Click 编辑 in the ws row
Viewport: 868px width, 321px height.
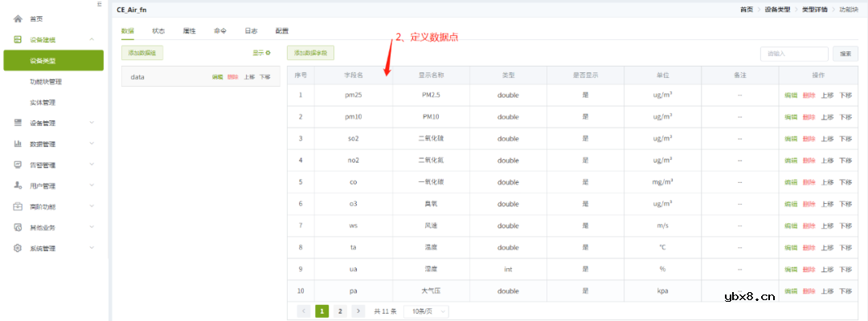coord(791,226)
